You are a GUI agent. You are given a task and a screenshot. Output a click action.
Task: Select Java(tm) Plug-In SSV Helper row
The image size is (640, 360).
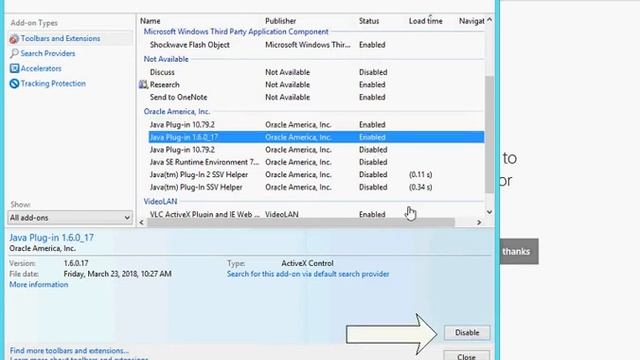coord(316,187)
